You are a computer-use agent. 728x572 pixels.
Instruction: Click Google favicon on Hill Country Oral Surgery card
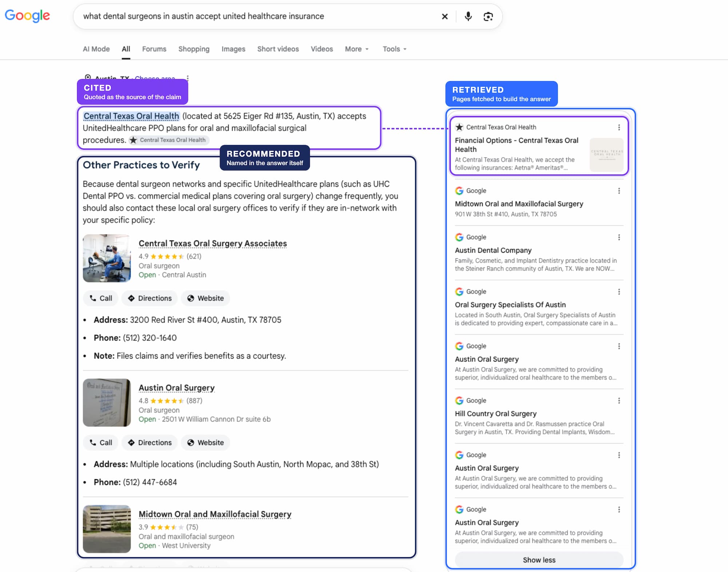pos(459,401)
